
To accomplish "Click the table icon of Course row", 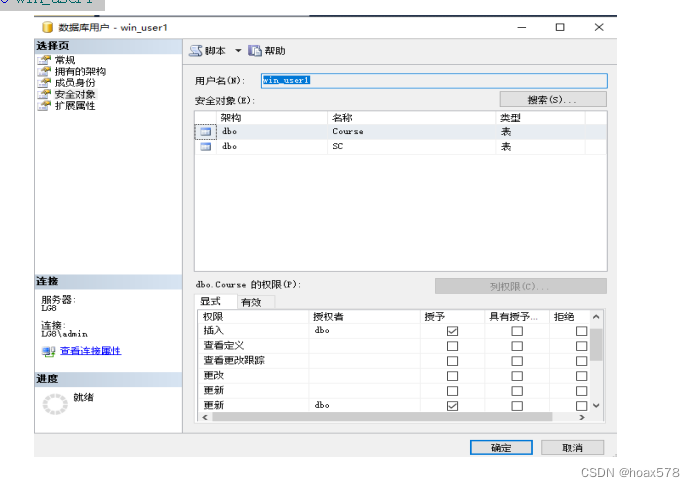I will coord(206,132).
